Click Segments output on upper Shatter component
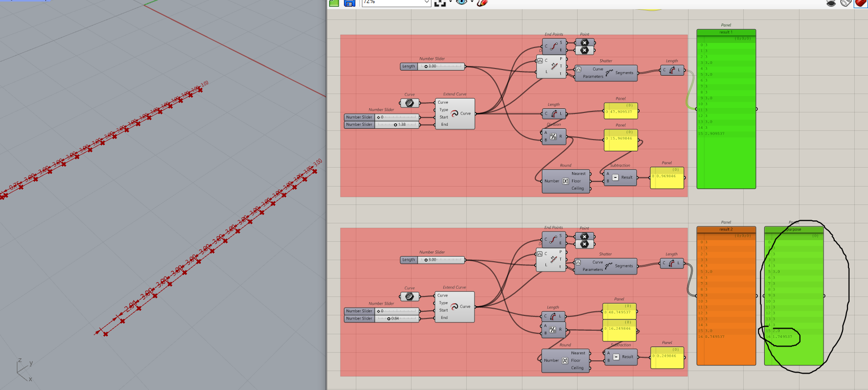This screenshot has height=390, width=868. 624,73
